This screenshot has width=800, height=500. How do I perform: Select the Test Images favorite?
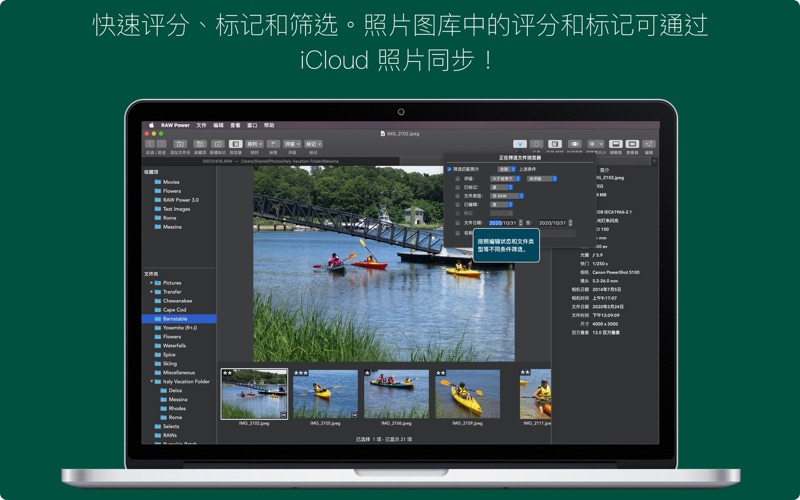point(179,209)
